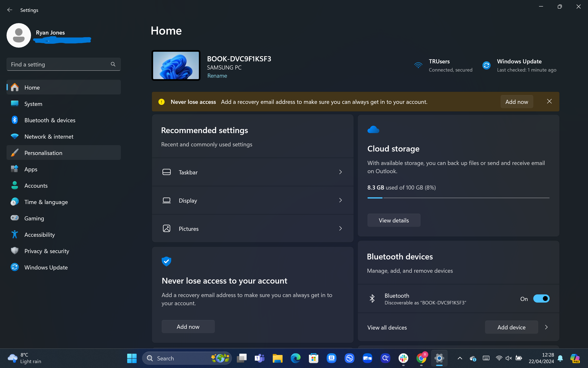Open Windows Update status at top

(519, 65)
